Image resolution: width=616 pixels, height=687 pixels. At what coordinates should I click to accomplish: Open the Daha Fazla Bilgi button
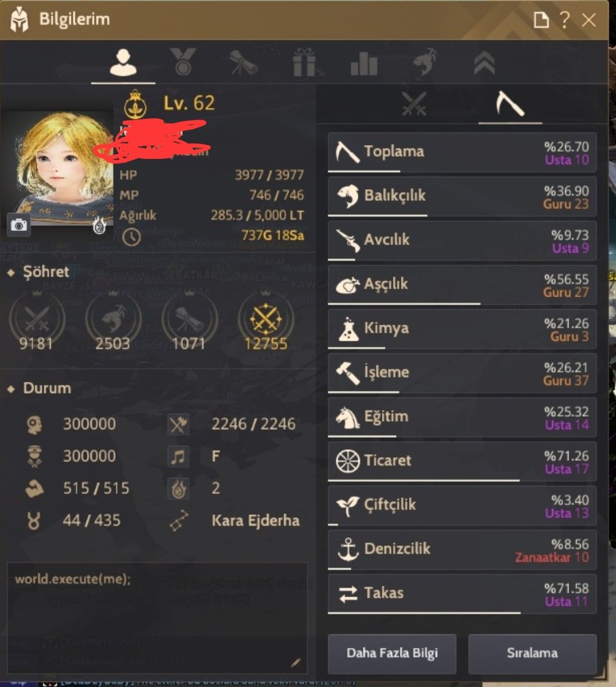(x=392, y=653)
